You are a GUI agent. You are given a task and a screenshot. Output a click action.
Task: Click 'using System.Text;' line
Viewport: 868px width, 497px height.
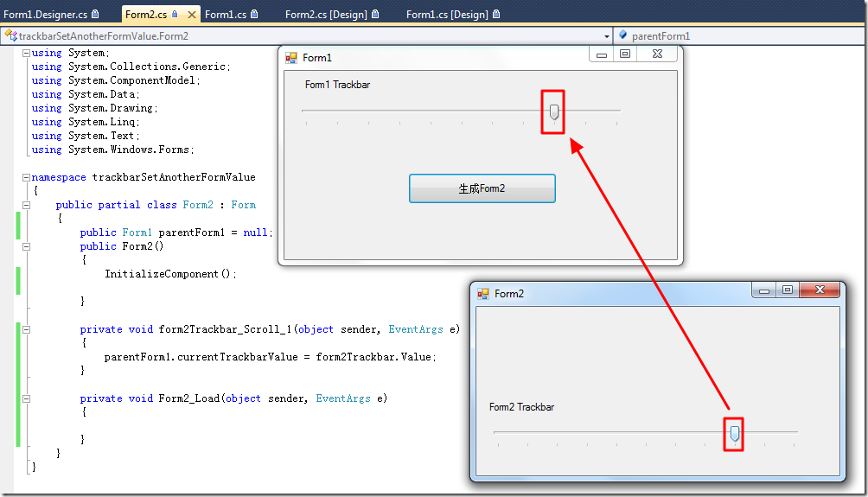[x=86, y=136]
